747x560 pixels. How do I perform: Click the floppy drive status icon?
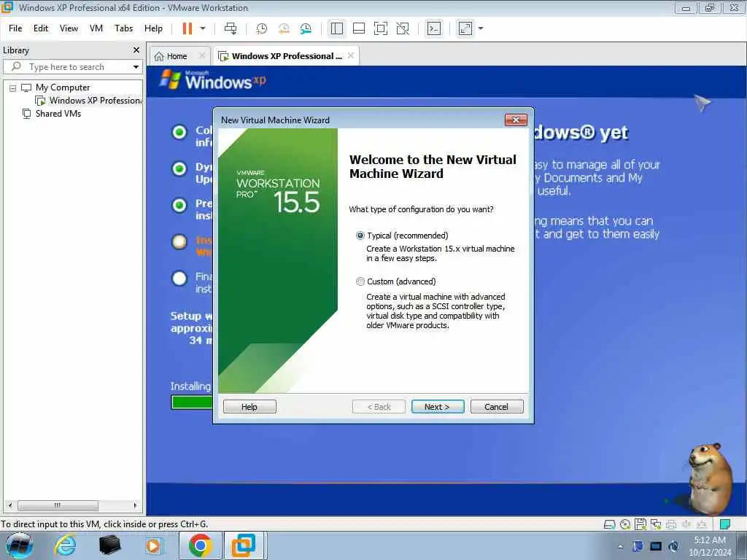pos(640,524)
